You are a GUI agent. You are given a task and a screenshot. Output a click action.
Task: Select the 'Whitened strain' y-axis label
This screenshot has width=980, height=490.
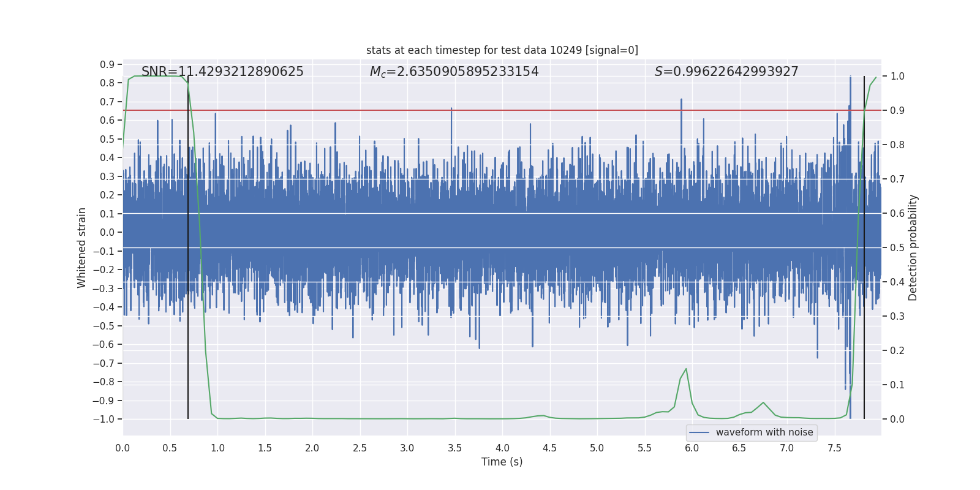coord(81,247)
